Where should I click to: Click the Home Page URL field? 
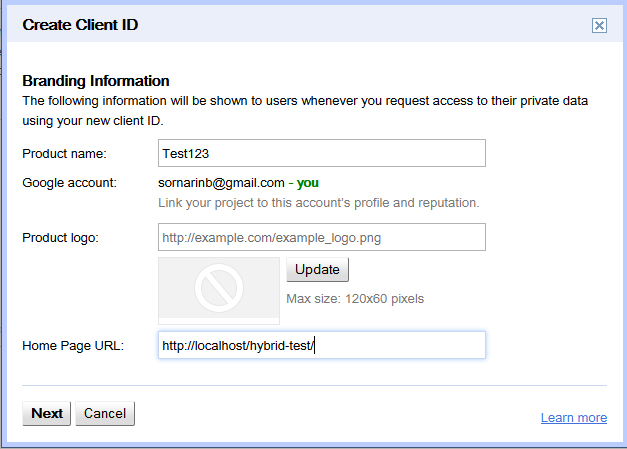(322, 346)
